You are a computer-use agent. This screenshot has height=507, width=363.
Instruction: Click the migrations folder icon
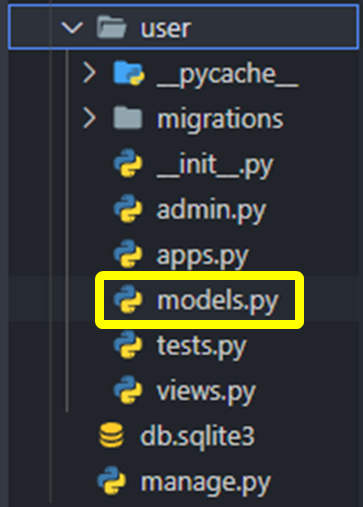pos(128,118)
